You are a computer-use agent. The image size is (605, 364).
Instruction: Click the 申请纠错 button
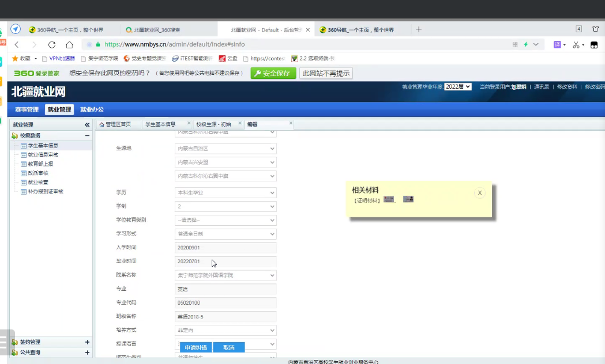[x=196, y=347]
